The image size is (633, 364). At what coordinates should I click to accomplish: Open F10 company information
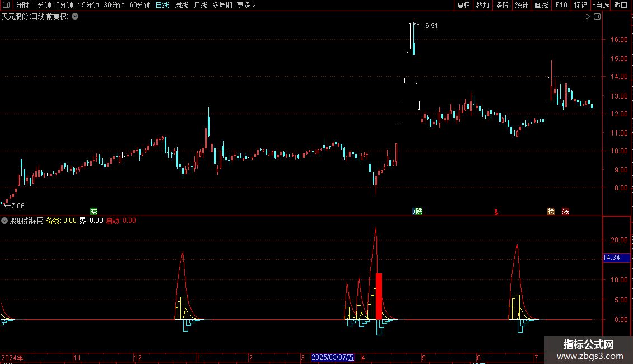[561, 5]
